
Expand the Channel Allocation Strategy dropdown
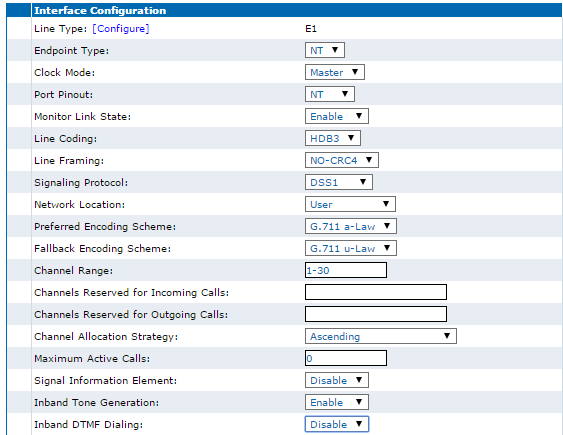click(381, 336)
